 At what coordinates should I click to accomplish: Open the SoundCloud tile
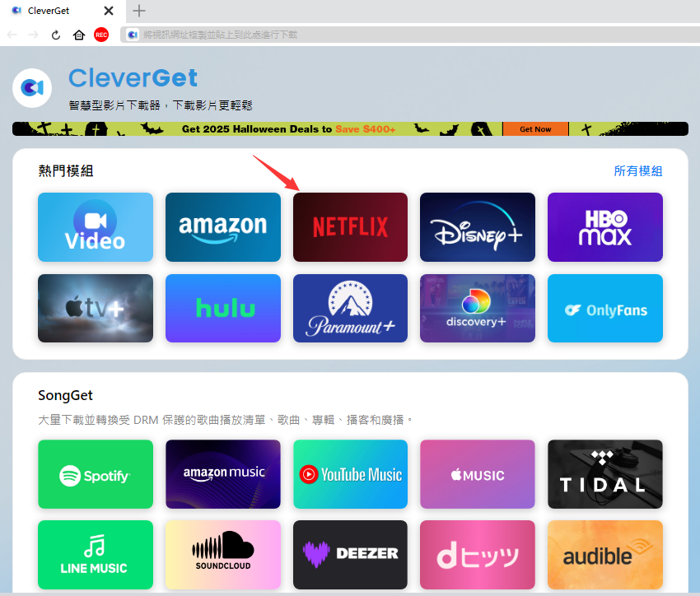click(223, 555)
